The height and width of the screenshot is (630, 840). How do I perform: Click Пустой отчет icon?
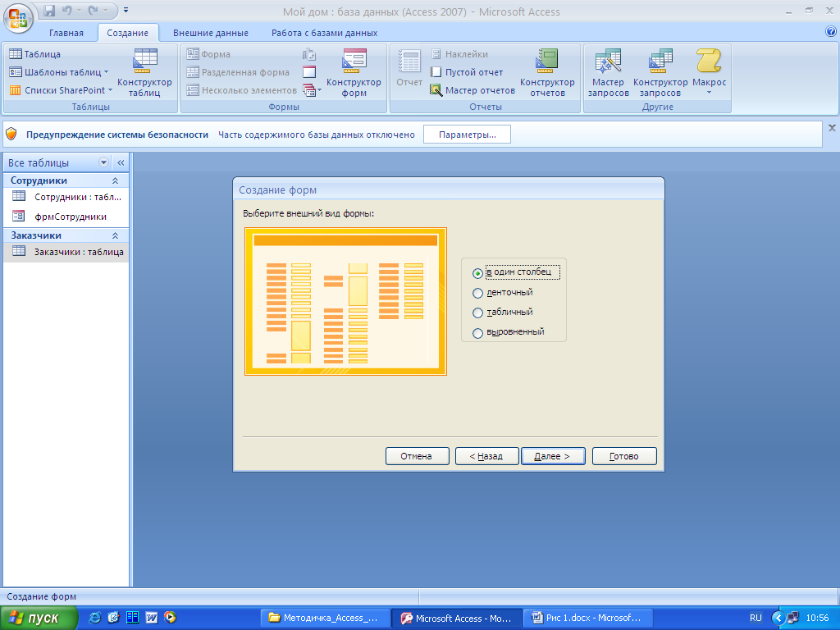click(436, 72)
